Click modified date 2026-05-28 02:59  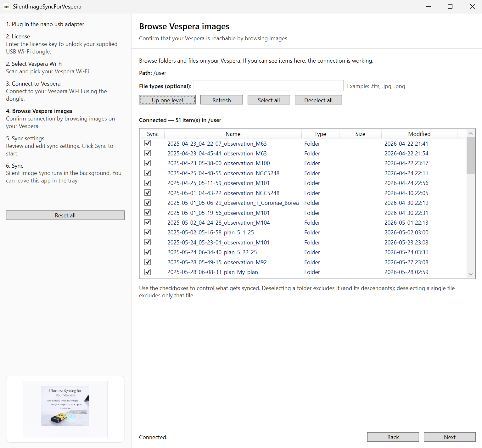[406, 272]
